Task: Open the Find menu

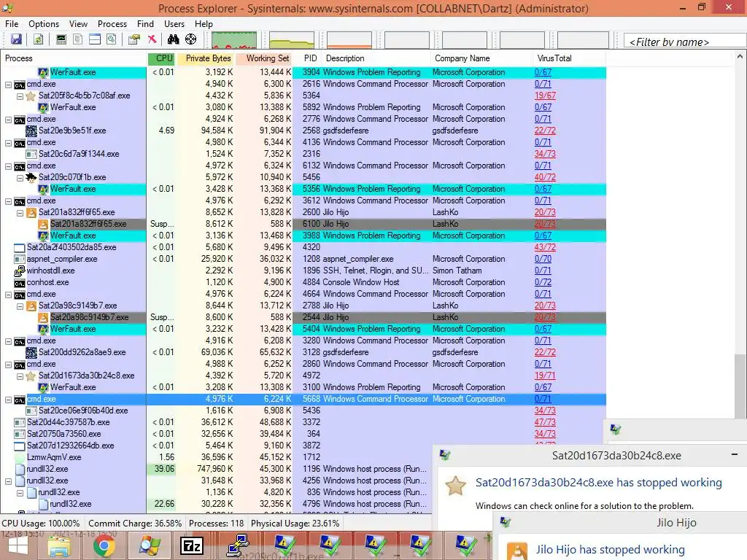Action: tap(145, 24)
